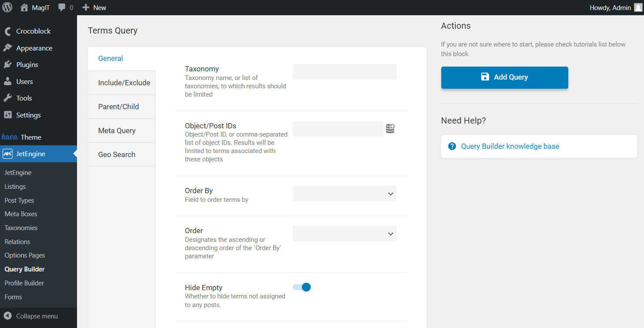Click the Need Help? heading

click(463, 120)
